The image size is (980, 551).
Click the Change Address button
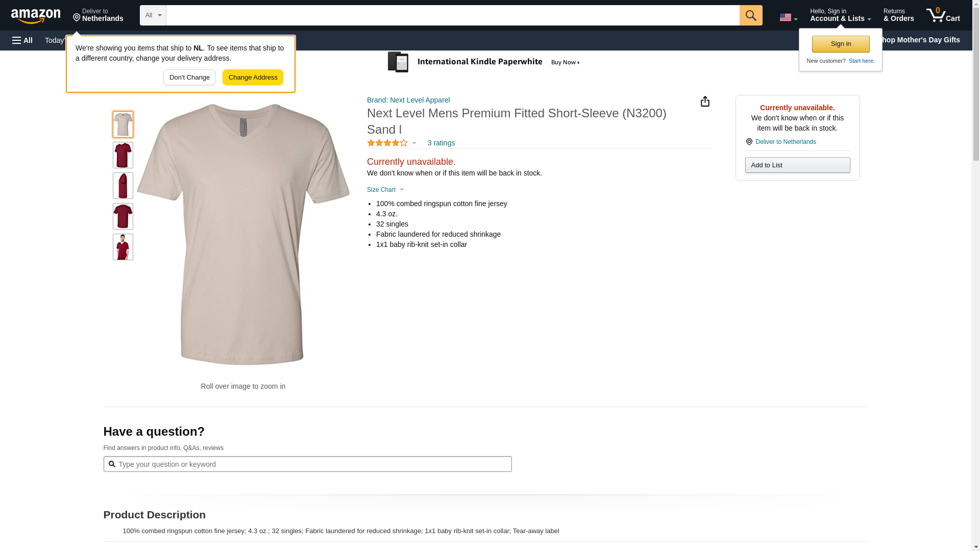click(x=253, y=78)
